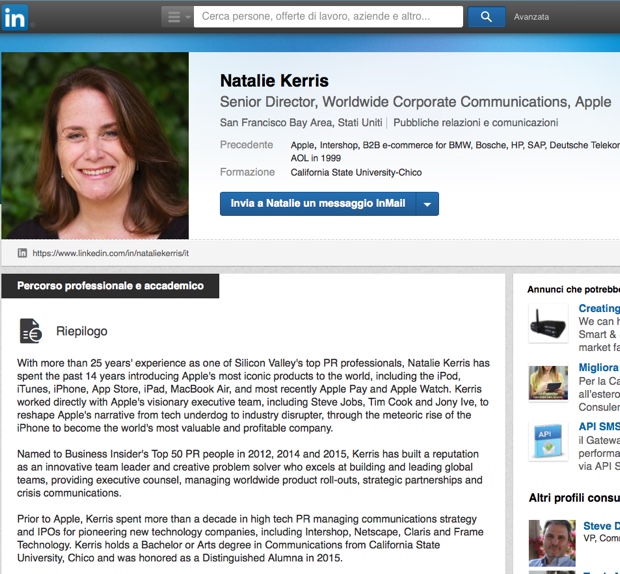Viewport: 620px width, 574px height.
Task: Click 'California State University-Chico' education entry
Action: point(356,173)
